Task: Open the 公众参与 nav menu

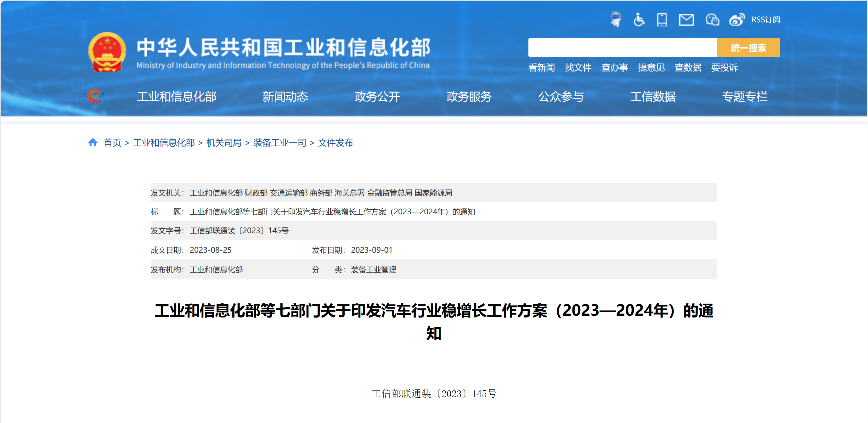Action: [561, 97]
